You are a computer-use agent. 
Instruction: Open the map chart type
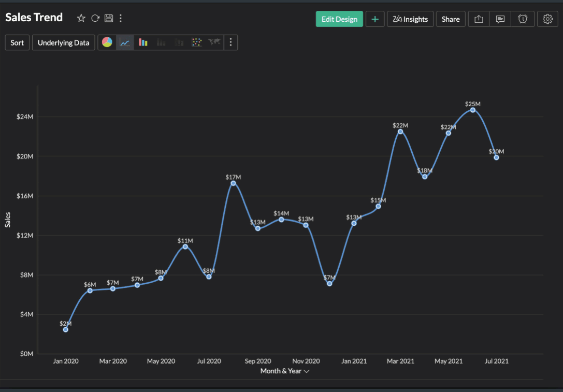[213, 42]
